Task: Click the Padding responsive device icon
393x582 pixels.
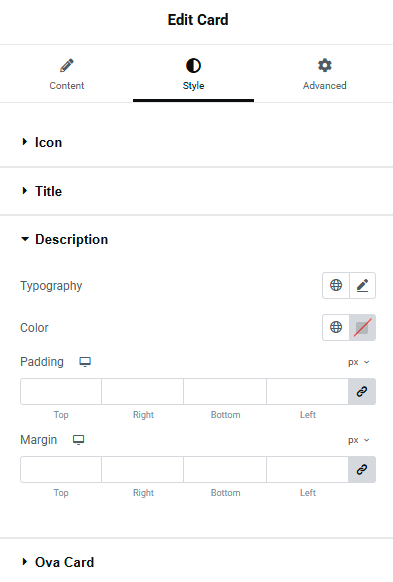Action: (85, 362)
